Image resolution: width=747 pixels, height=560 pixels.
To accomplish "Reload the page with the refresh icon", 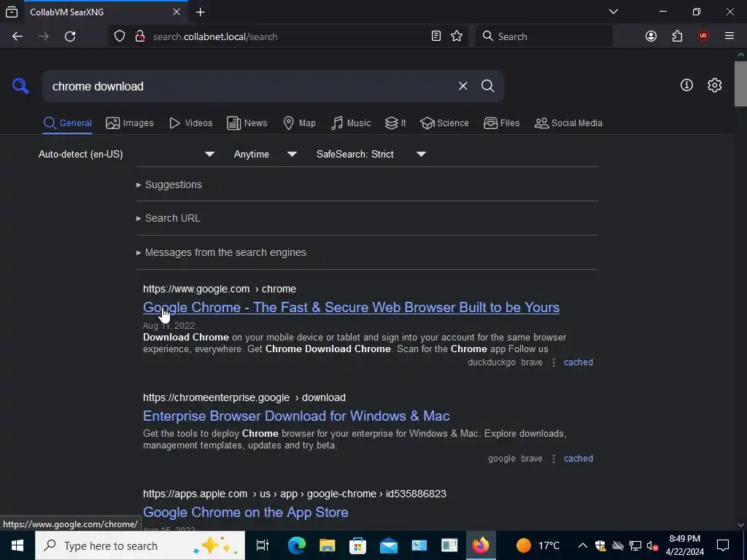I will pos(70,36).
